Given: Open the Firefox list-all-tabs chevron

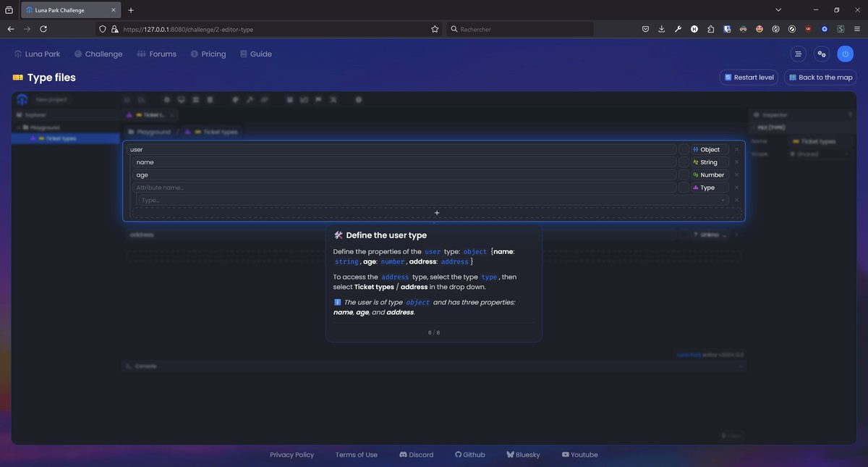Looking at the screenshot, I should [x=778, y=10].
